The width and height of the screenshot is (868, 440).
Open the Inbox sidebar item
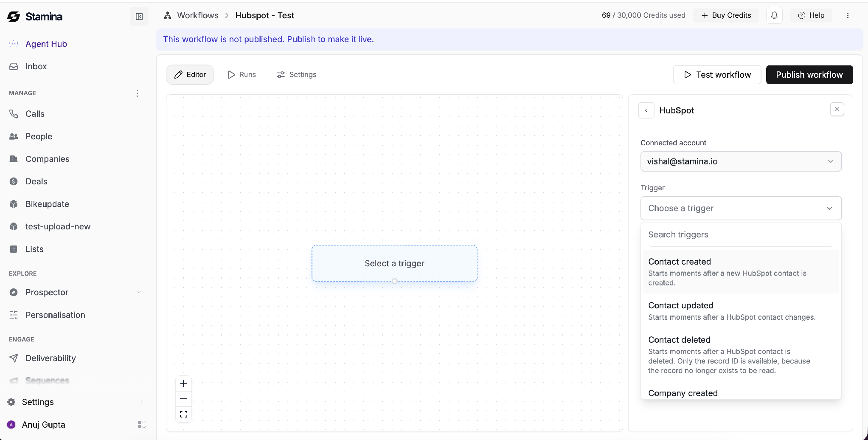point(36,66)
